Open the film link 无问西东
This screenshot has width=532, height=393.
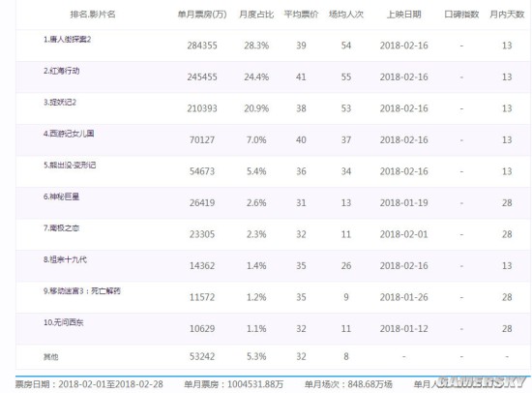coord(68,322)
